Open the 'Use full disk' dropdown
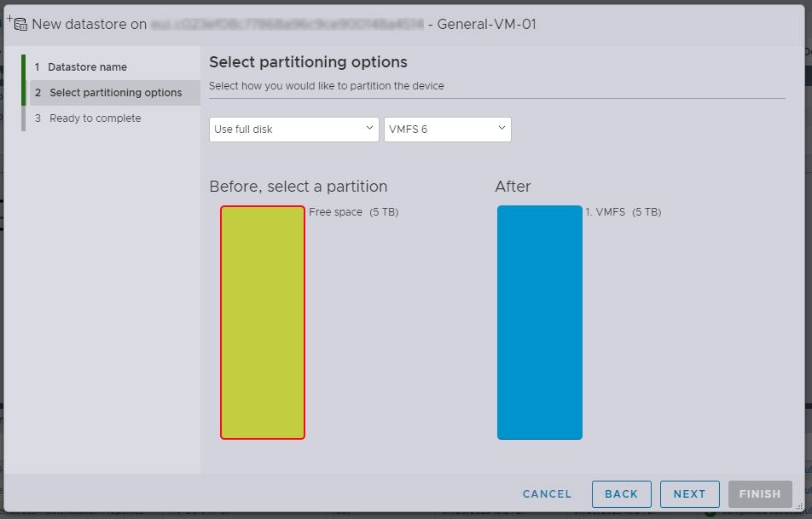This screenshot has width=812, height=519. [294, 130]
